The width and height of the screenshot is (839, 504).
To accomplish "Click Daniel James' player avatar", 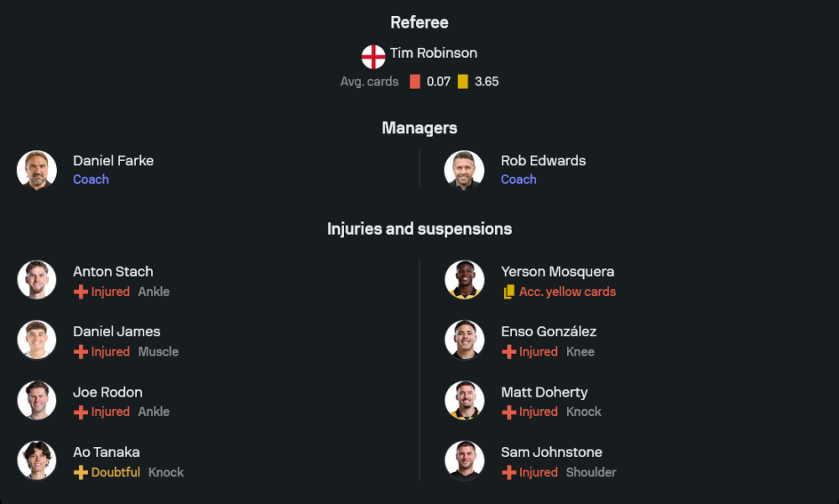I will click(x=37, y=340).
